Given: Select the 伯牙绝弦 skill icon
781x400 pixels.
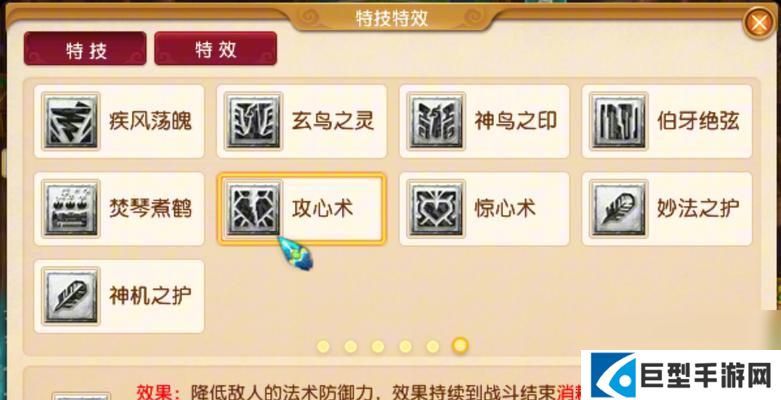Looking at the screenshot, I should point(619,121).
